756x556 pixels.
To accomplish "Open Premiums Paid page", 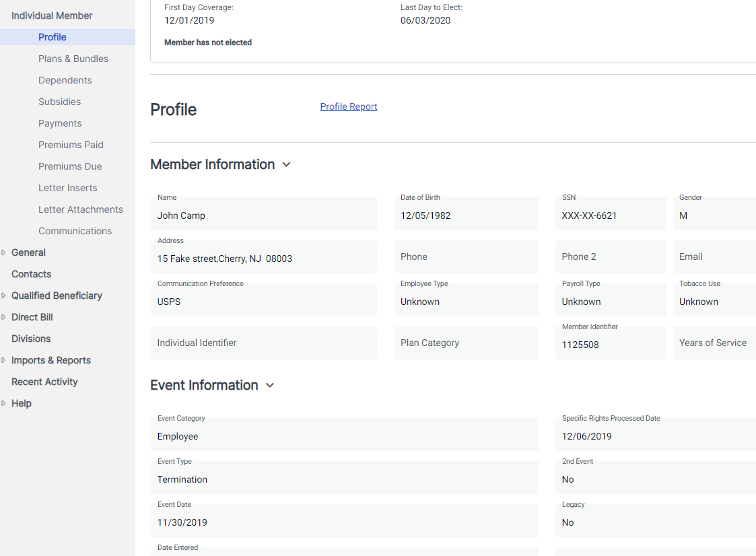I will (71, 145).
